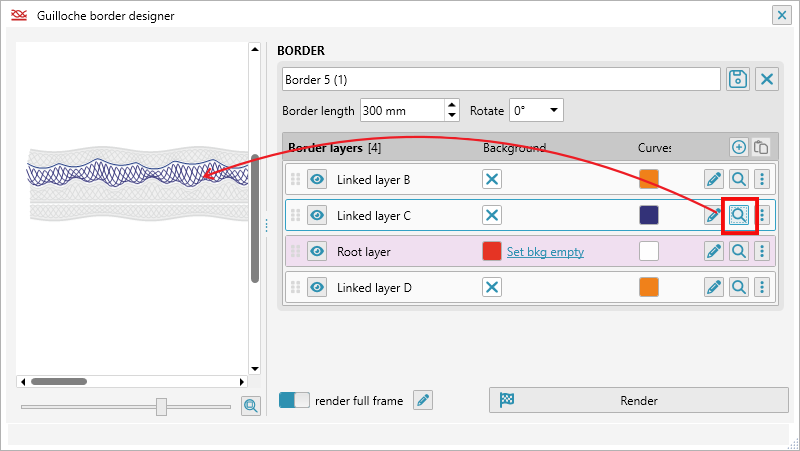Viewport: 800px width, 451px height.
Task: Toggle Root layer visibility eye
Action: click(x=317, y=251)
